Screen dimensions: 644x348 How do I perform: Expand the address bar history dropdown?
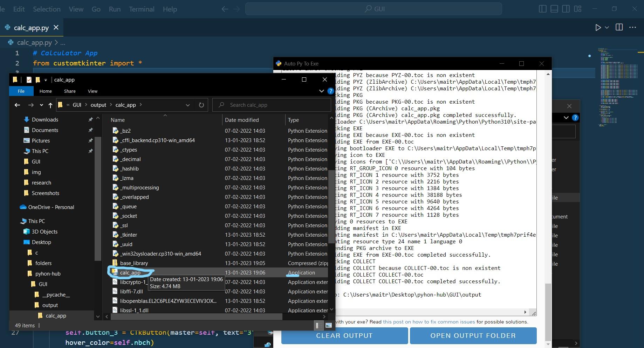tap(187, 105)
